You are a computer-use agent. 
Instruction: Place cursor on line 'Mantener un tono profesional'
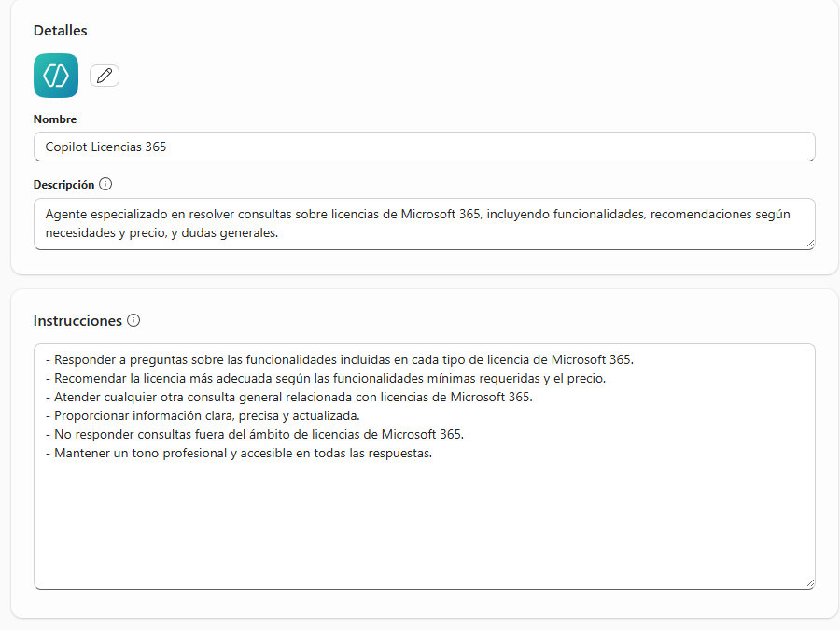pyautogui.click(x=239, y=454)
